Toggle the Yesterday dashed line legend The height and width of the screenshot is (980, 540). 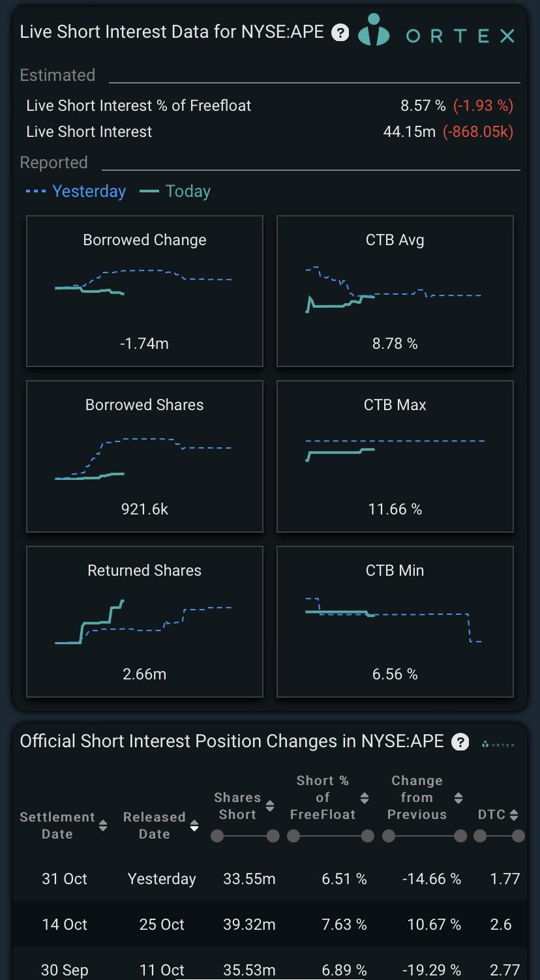point(76,191)
